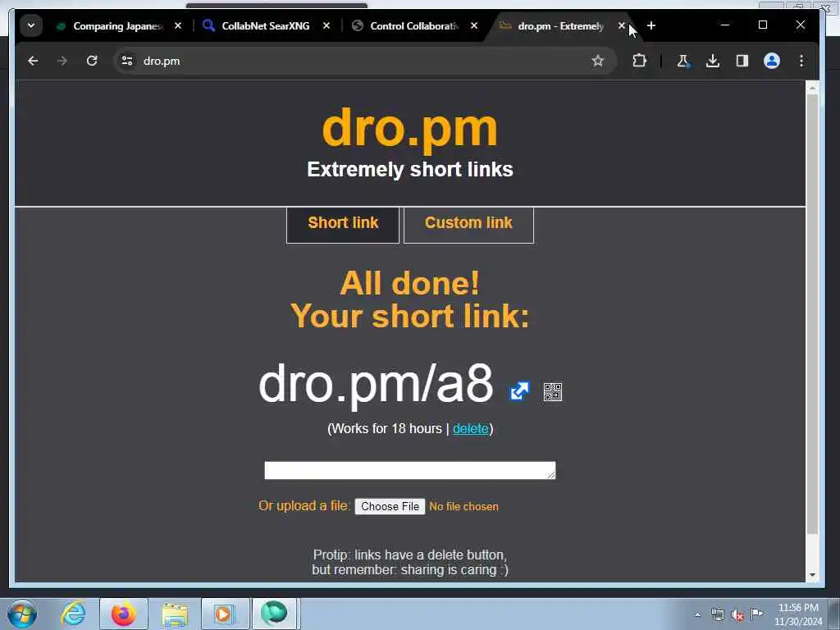Open Firefox from the taskbar
This screenshot has height=630, width=840.
click(x=123, y=614)
